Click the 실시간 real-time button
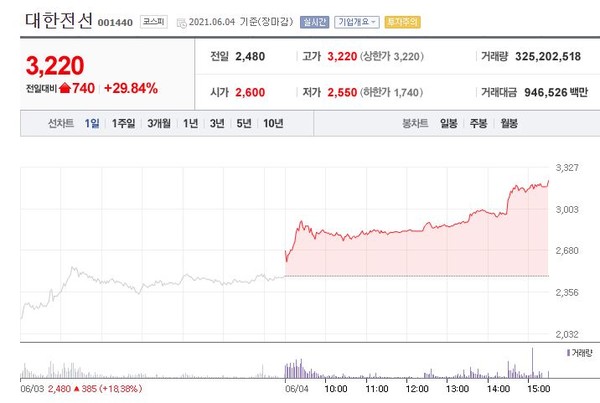This screenshot has height=403, width=600. [315, 20]
